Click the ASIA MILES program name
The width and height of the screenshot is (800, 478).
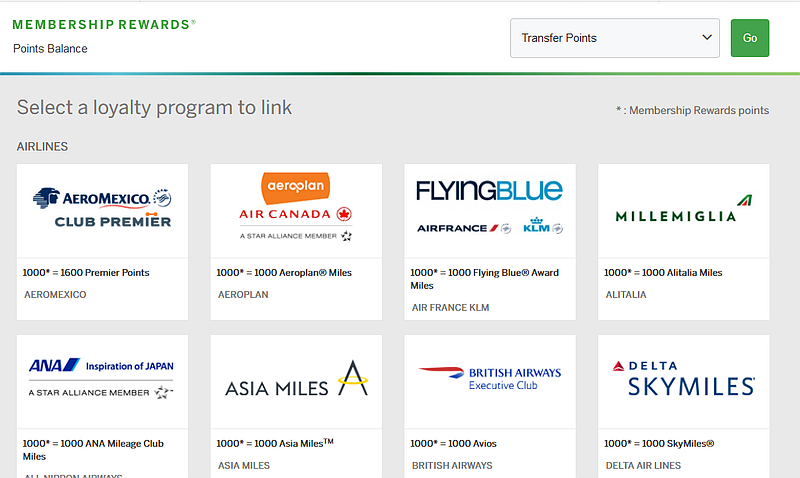coord(244,465)
